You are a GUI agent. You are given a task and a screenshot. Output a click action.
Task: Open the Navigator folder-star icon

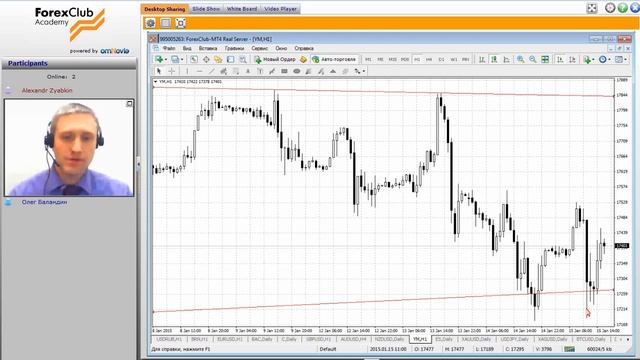coord(218,60)
